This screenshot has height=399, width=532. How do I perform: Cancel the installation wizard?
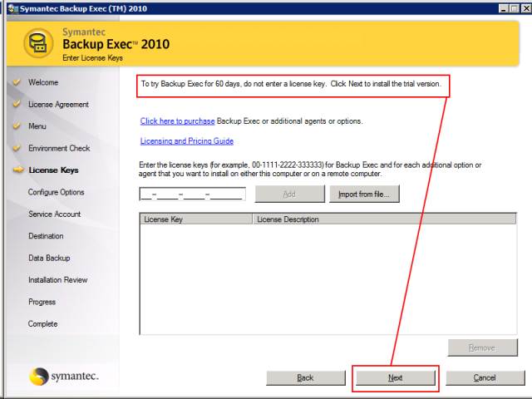[485, 377]
